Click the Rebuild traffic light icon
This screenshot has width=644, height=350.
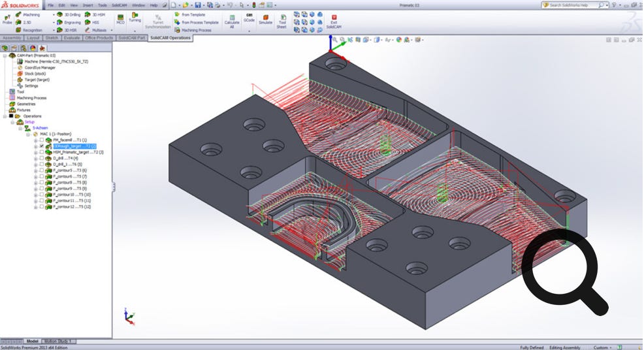coord(254,5)
